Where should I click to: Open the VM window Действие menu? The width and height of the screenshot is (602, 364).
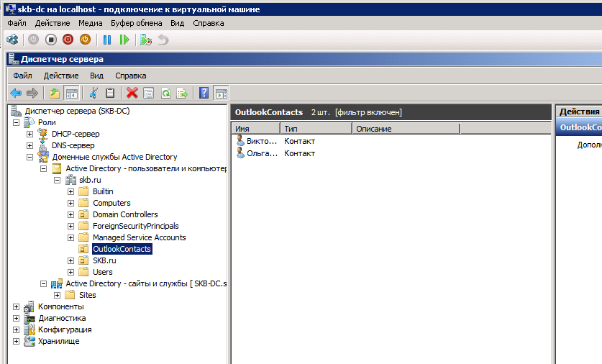pos(53,23)
